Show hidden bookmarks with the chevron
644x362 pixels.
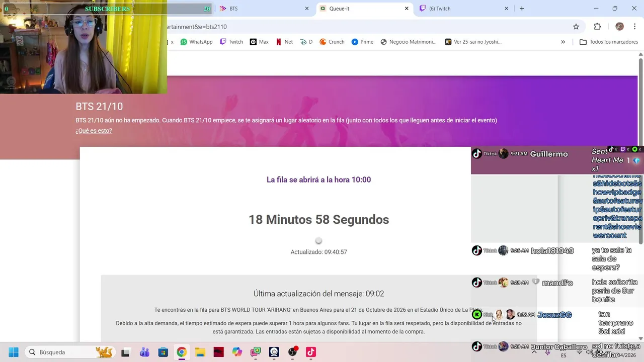[x=563, y=42]
